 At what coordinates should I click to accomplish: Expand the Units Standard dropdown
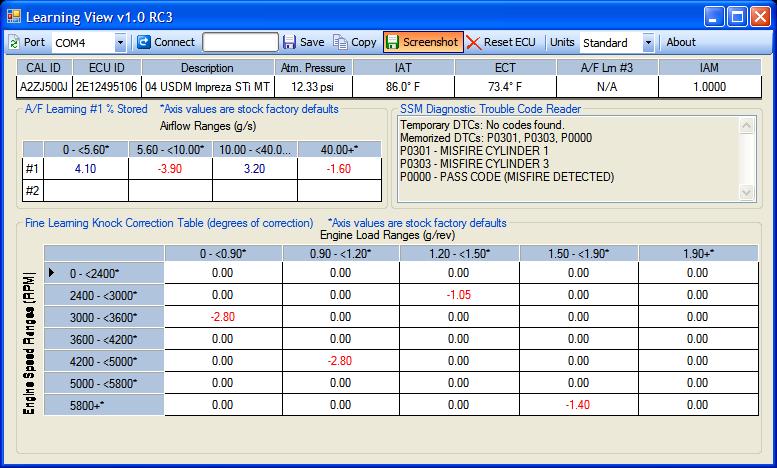[x=648, y=43]
